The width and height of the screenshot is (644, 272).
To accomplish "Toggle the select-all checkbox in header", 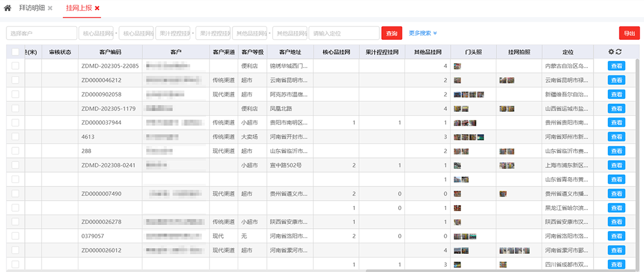I will tap(15, 52).
